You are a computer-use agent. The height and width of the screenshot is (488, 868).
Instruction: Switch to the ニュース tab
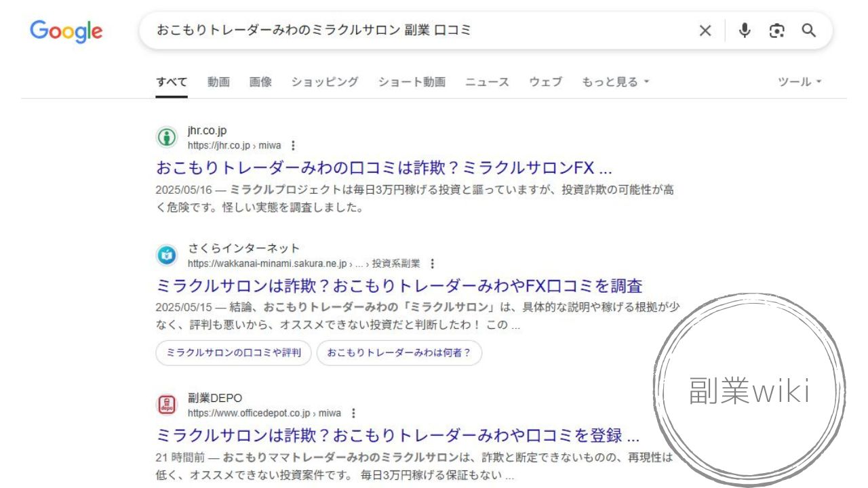point(487,82)
